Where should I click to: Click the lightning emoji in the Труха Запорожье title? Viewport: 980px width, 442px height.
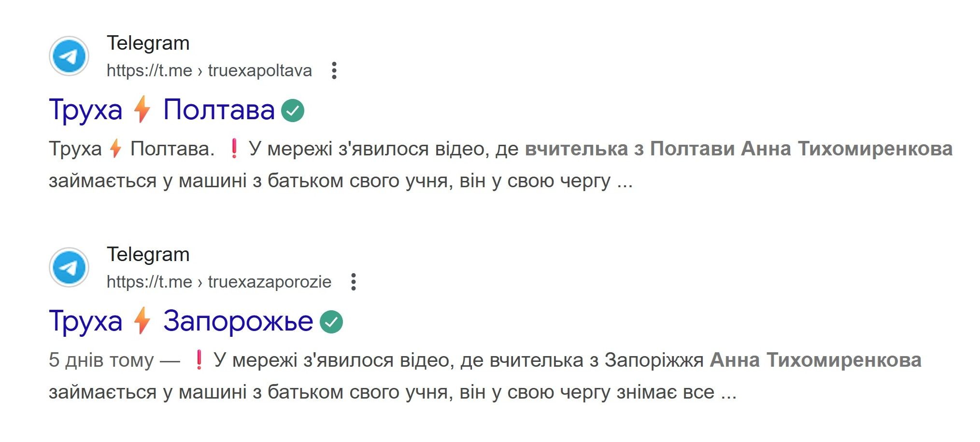[x=142, y=321]
